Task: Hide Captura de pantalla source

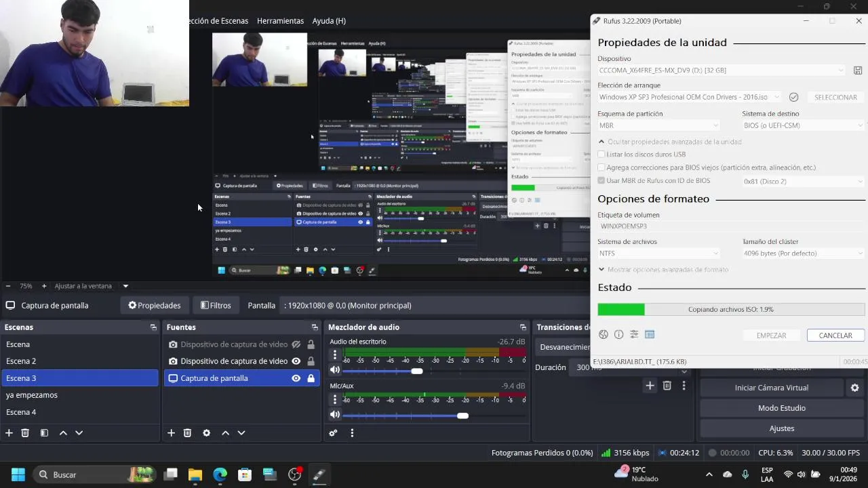Action: (x=296, y=378)
